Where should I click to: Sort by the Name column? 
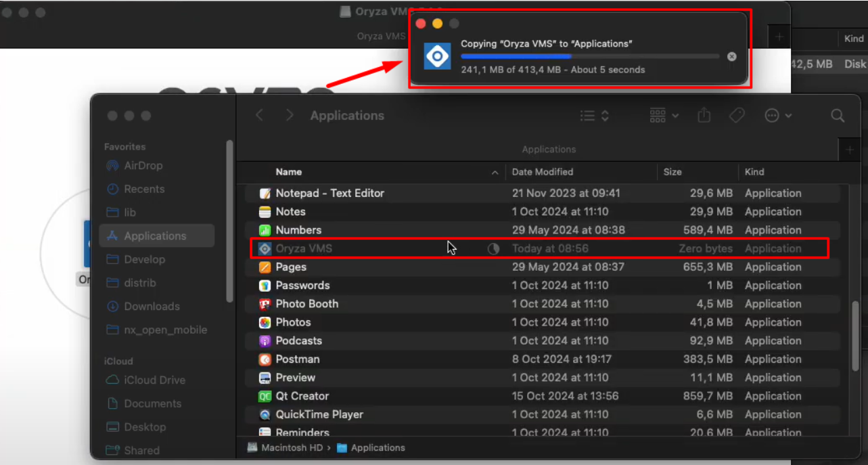tap(289, 172)
